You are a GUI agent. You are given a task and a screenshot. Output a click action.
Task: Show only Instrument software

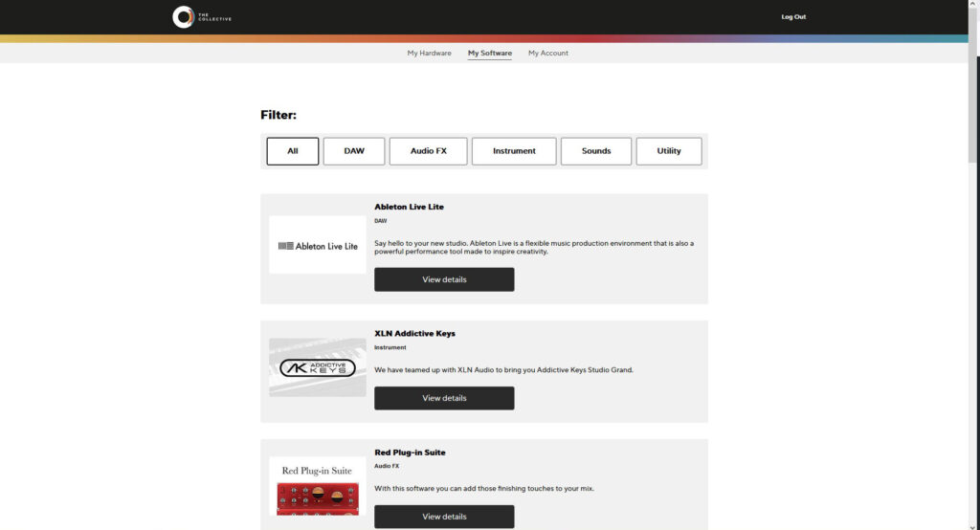click(x=514, y=151)
